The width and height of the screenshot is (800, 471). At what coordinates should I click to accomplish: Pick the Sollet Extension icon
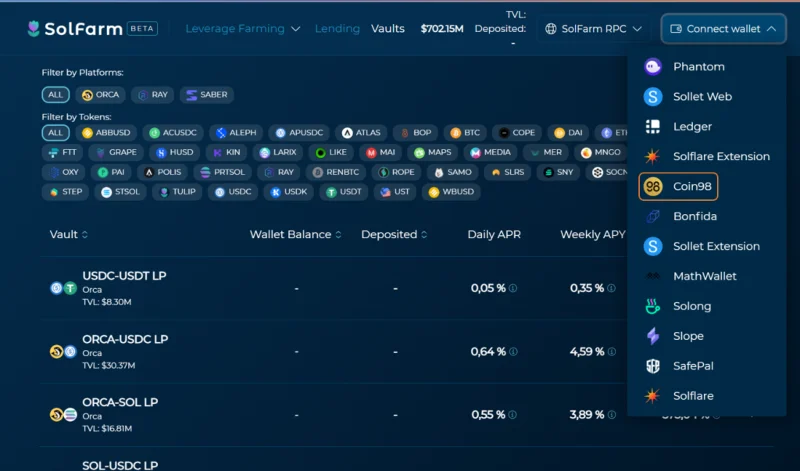point(653,246)
